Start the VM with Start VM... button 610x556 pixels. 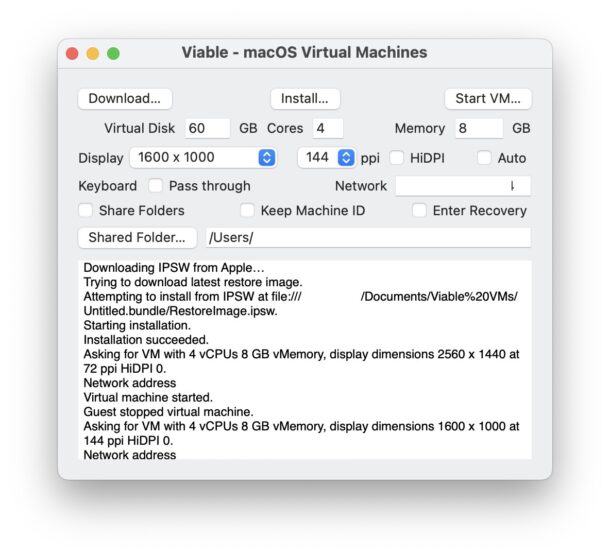pos(488,99)
